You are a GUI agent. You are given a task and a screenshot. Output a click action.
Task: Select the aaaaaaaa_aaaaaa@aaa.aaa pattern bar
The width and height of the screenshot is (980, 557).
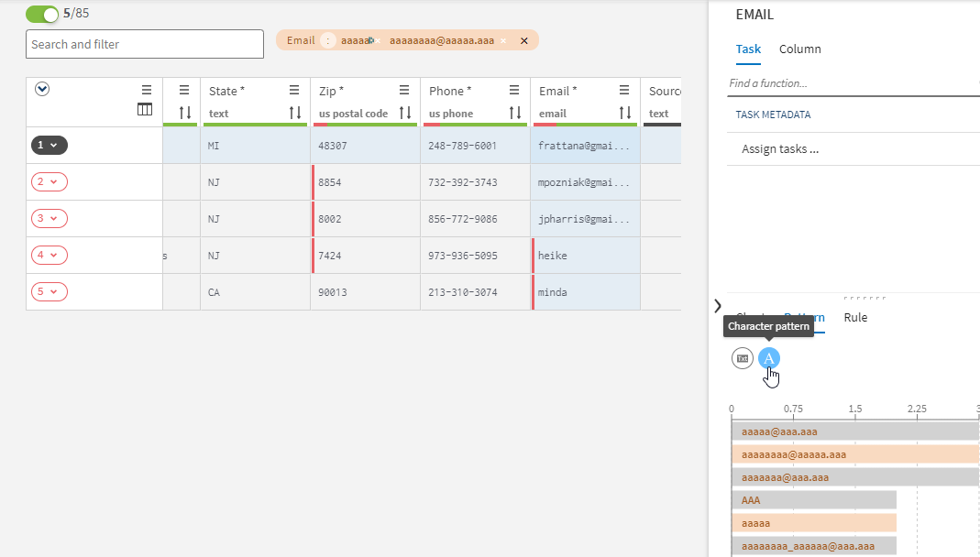814,546
